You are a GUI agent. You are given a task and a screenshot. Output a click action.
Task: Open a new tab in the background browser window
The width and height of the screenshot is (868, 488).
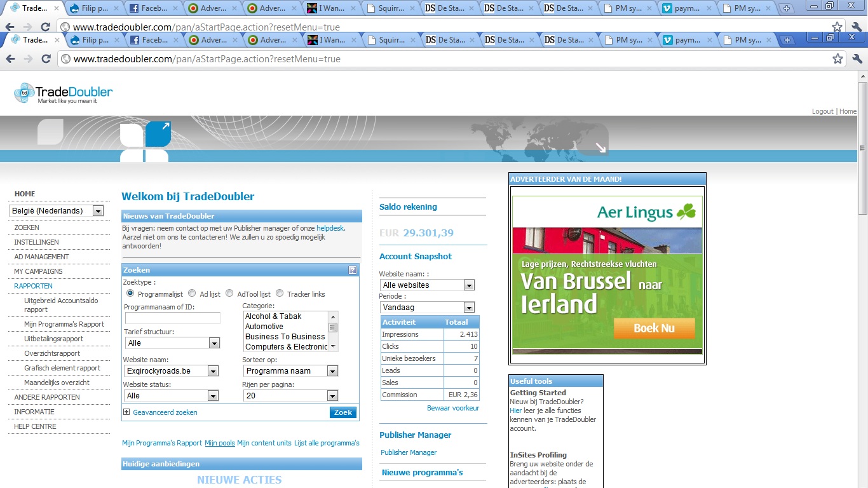click(x=787, y=8)
